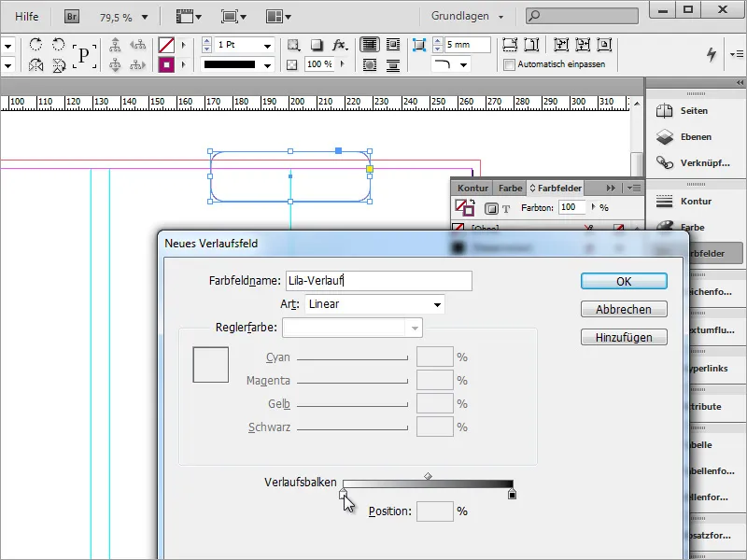Click the 100 % opacity field
The image size is (747, 560).
click(x=320, y=64)
